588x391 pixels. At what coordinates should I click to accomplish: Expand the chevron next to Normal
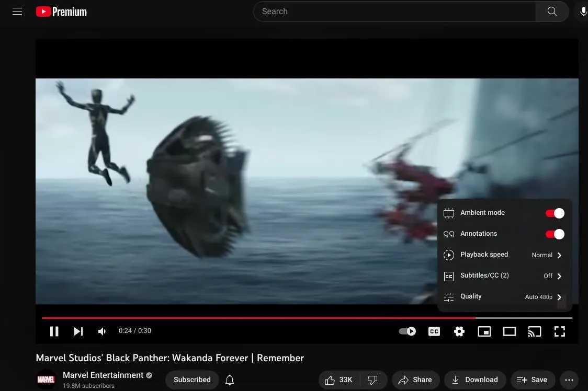click(x=559, y=255)
